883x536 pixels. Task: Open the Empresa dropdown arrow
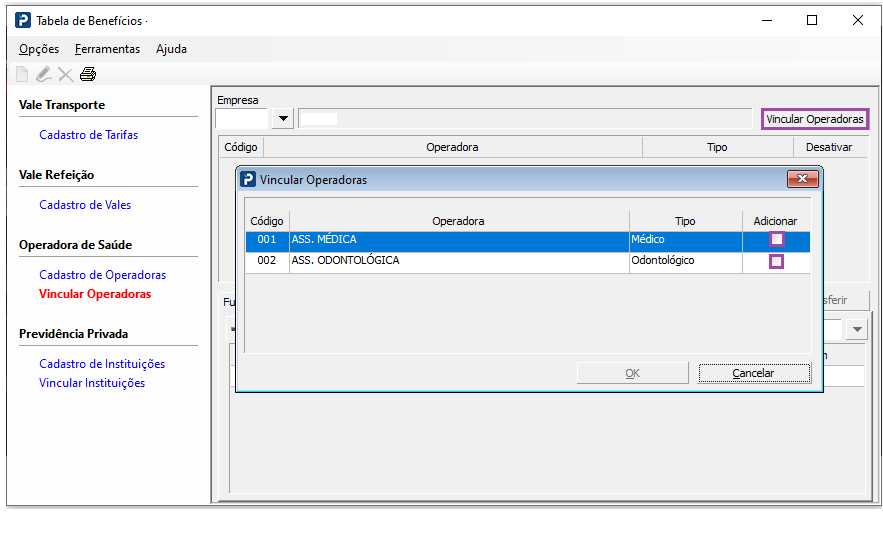[x=283, y=119]
